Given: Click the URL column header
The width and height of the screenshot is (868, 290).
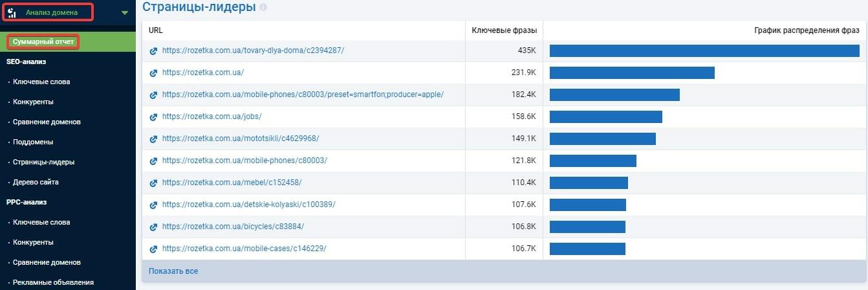Looking at the screenshot, I should tap(156, 30).
